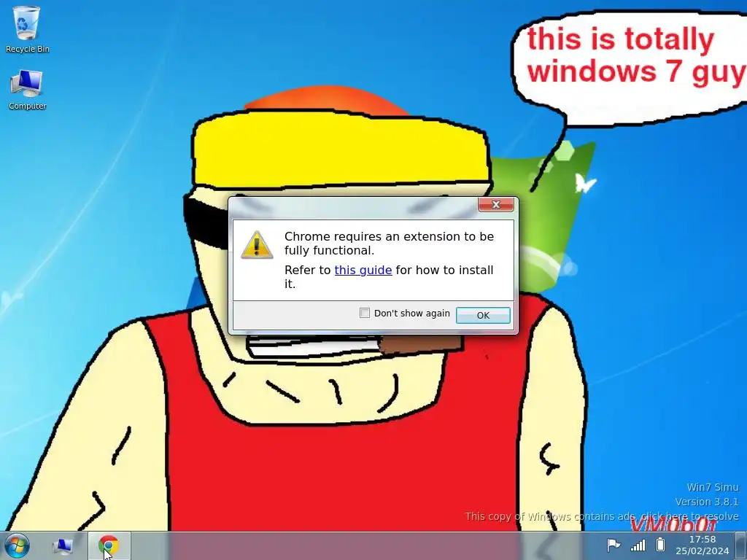
Task: Click the yellow warning triangle icon
Action: 257,245
